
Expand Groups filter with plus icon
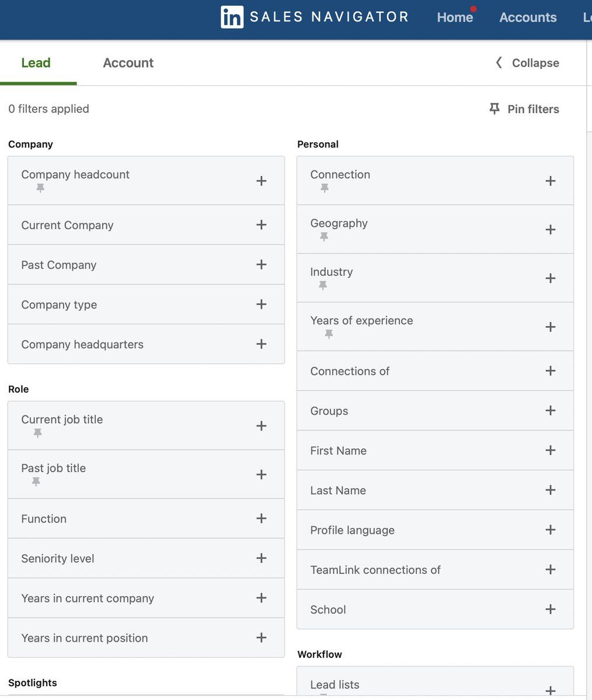coord(551,410)
